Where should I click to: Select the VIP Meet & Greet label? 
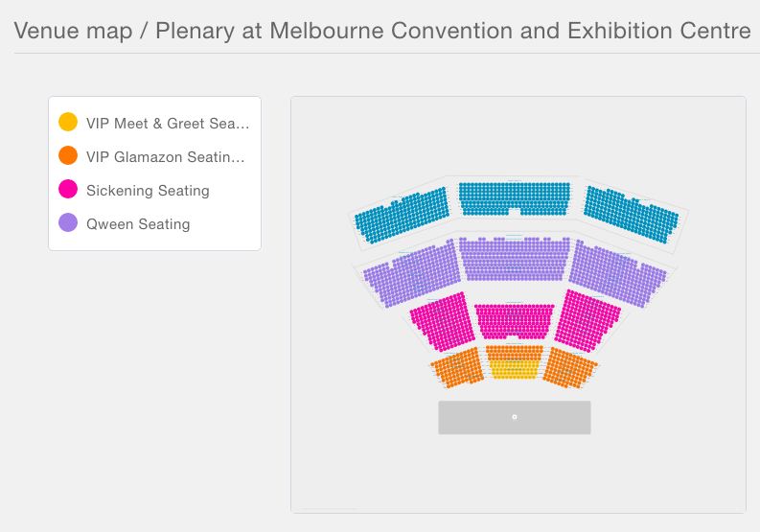(168, 124)
